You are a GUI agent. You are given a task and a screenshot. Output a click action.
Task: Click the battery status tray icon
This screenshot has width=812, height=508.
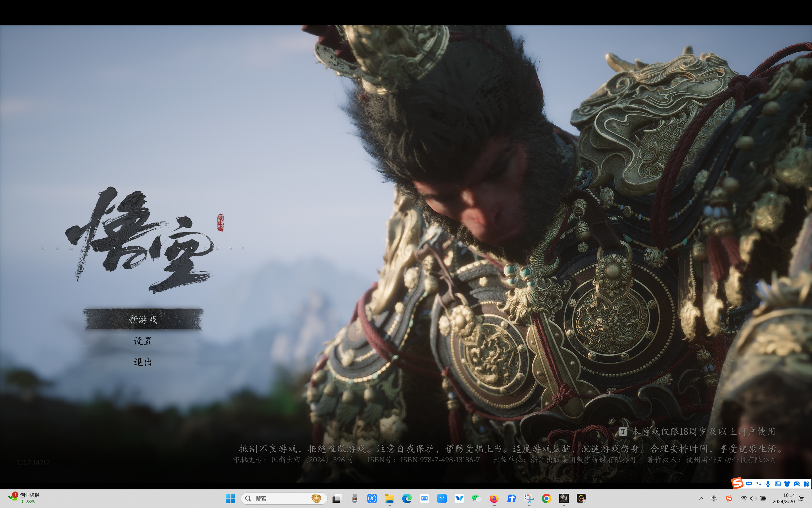(x=763, y=498)
